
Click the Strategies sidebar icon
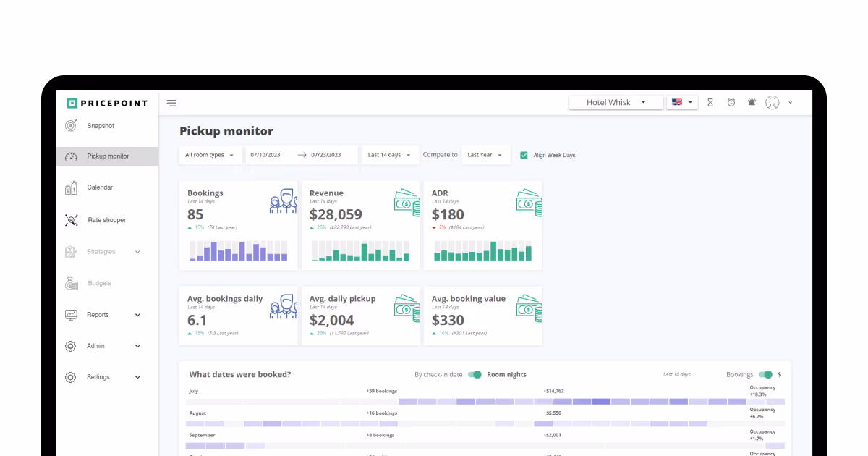click(71, 252)
